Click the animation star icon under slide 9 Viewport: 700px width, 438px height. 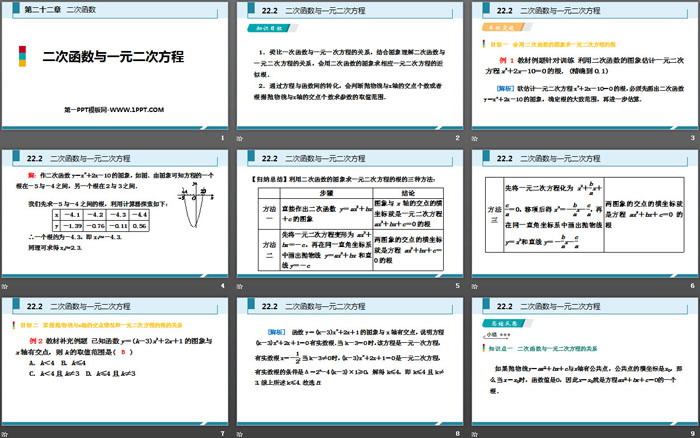coord(475,434)
